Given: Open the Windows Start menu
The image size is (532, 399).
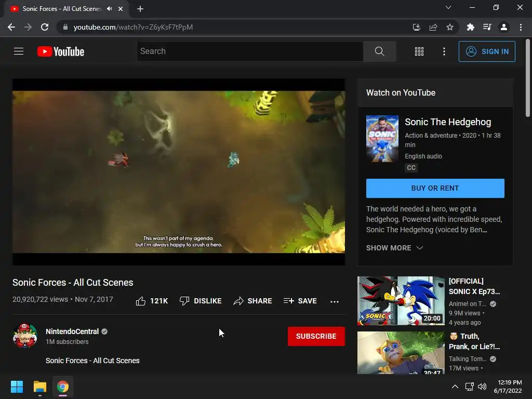Looking at the screenshot, I should pos(17,387).
